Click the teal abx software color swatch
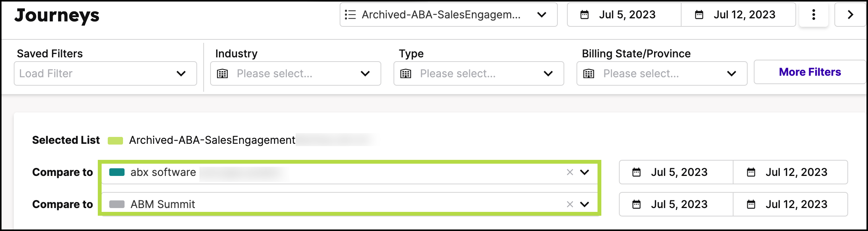This screenshot has height=231, width=868. pos(117,172)
